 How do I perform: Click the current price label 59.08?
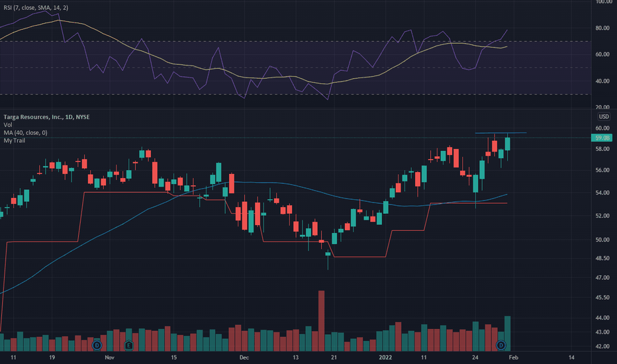602,138
